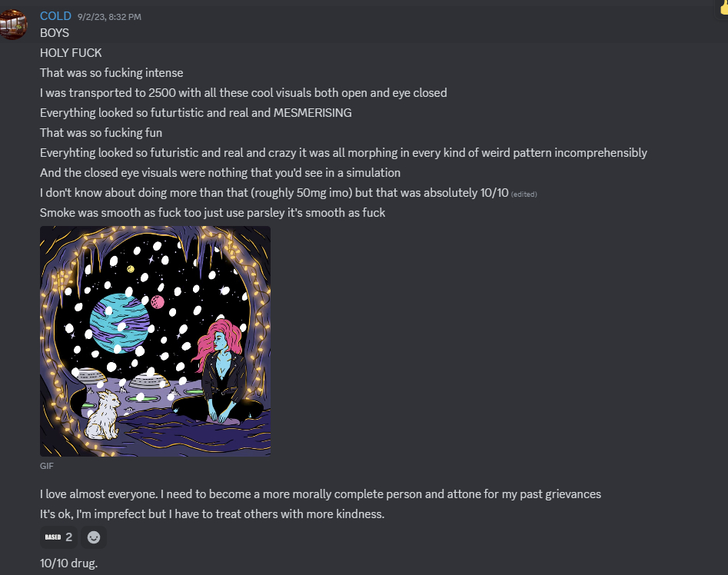
Task: Open COLD's profile avatar picture
Action: pyautogui.click(x=12, y=25)
